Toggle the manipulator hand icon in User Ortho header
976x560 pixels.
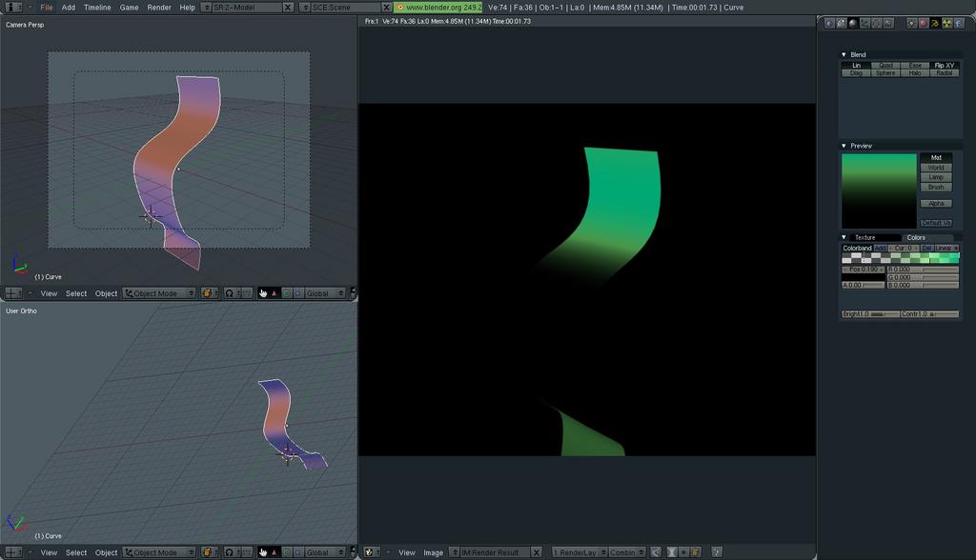tap(263, 552)
